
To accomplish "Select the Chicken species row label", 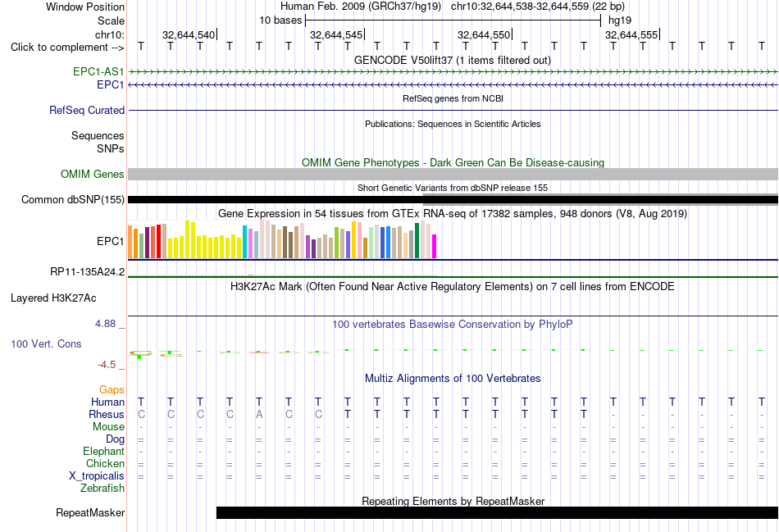I will (105, 463).
